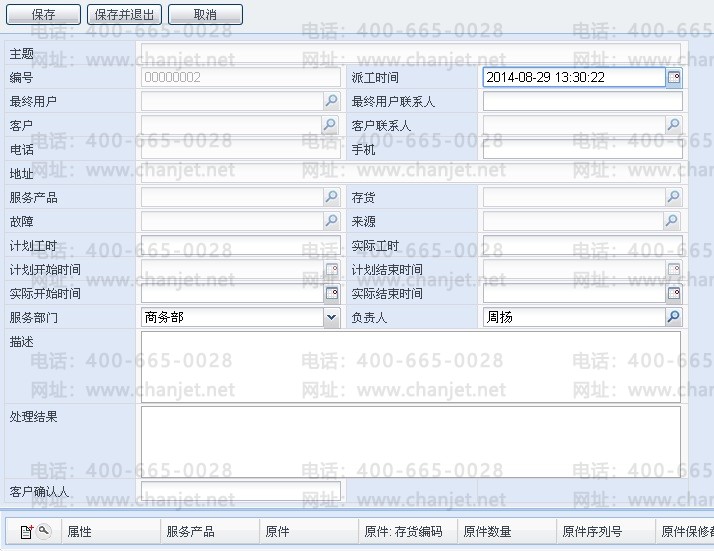This screenshot has width=714, height=551.
Task: Focus the 地址 input field
Action: pyautogui.click(x=411, y=173)
